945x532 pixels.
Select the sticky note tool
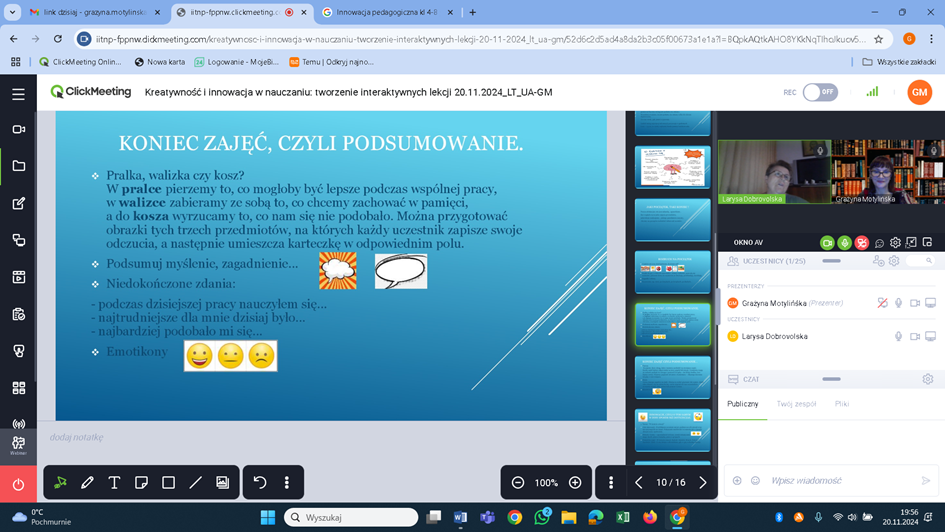coord(141,482)
